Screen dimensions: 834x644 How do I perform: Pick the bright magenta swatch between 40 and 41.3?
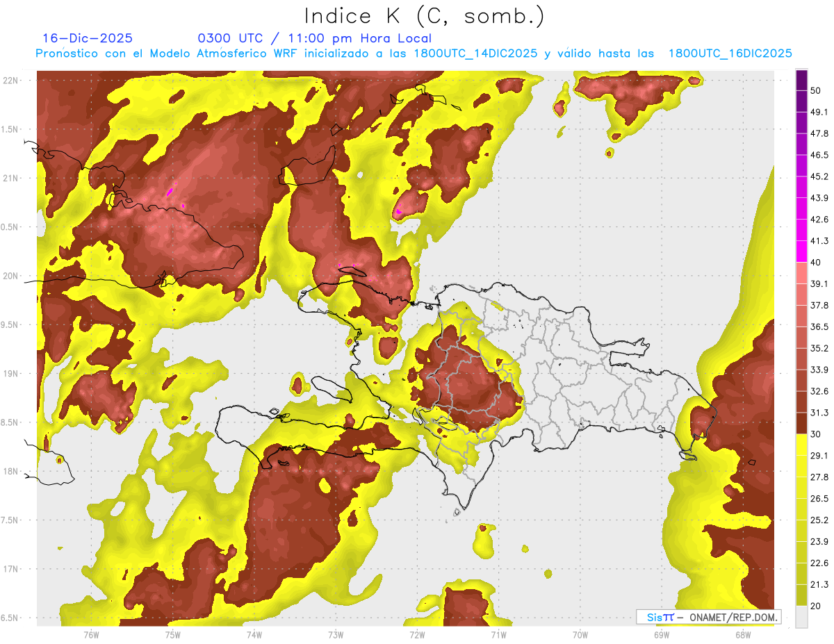[x=801, y=251]
